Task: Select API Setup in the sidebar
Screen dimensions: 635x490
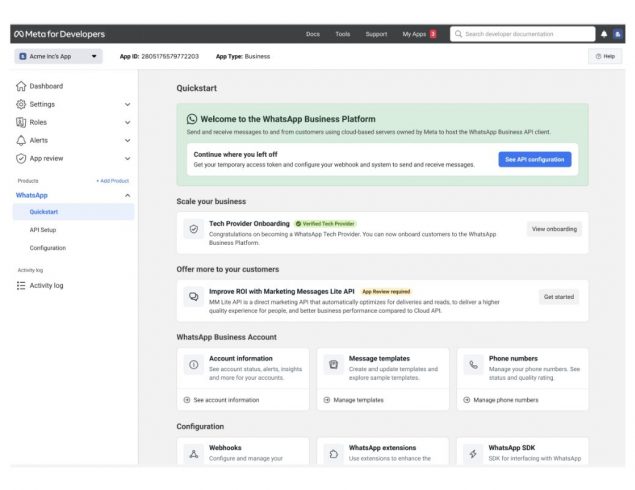Action: (43, 230)
